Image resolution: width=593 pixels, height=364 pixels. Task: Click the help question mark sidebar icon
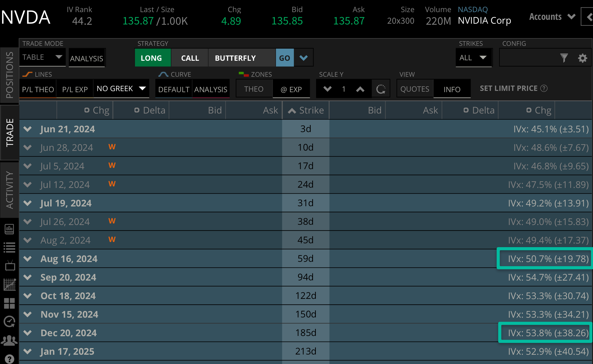click(9, 359)
